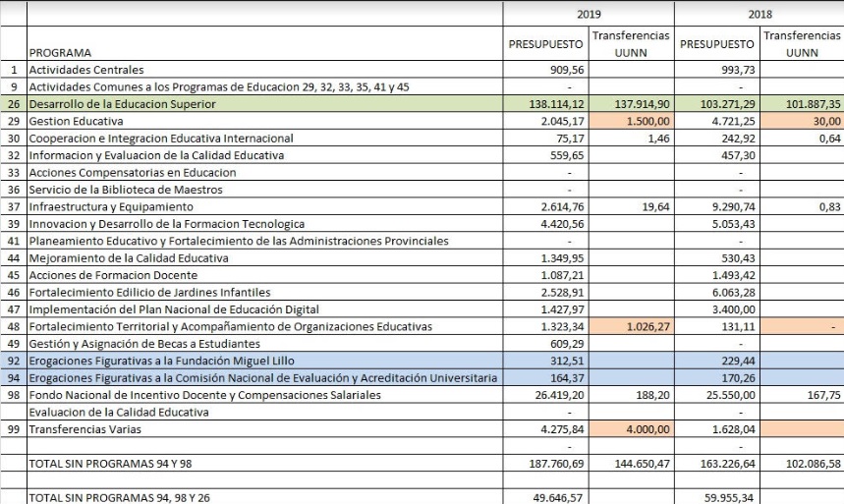Select the green Desarrollo de la Educacion Superior cell
844x504 pixels.
point(123,104)
